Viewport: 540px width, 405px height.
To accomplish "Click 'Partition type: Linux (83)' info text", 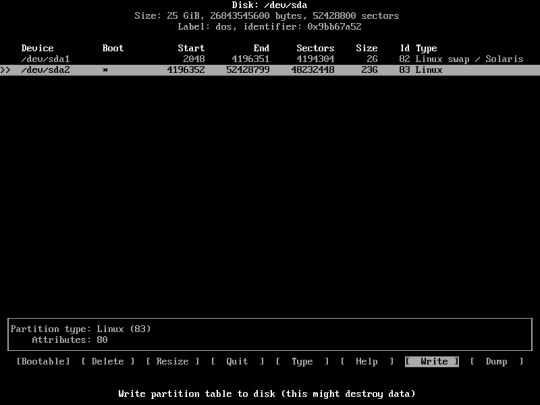I will [x=81, y=329].
